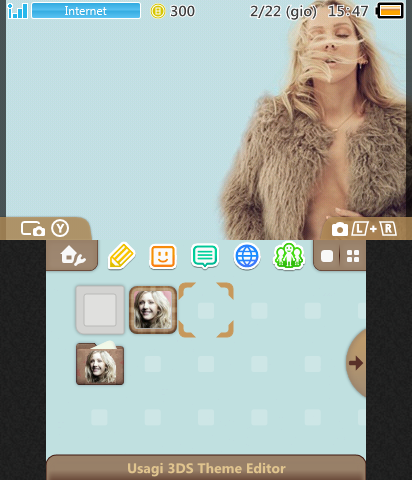
Task: Click the signal strength indicator icon
Action: [17, 11]
